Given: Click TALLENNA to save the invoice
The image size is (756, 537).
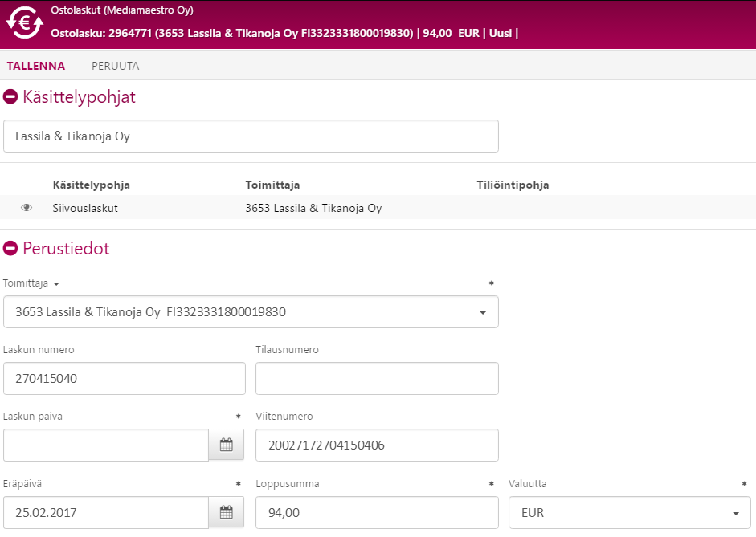Looking at the screenshot, I should tap(36, 66).
